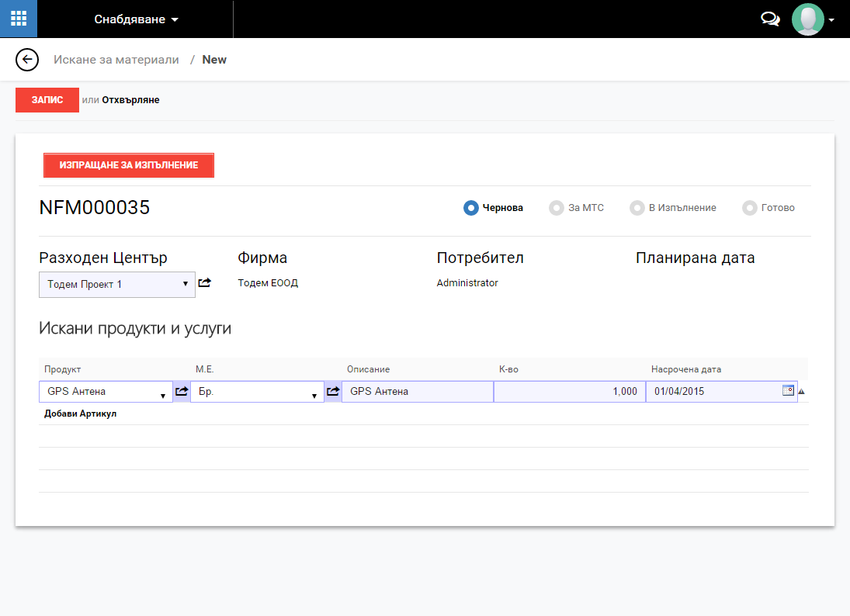
Task: Open calendar picker in Насрочена дата
Action: 788,391
